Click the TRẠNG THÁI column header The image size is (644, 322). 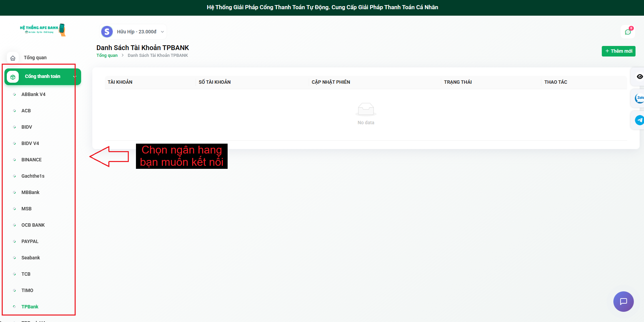458,82
